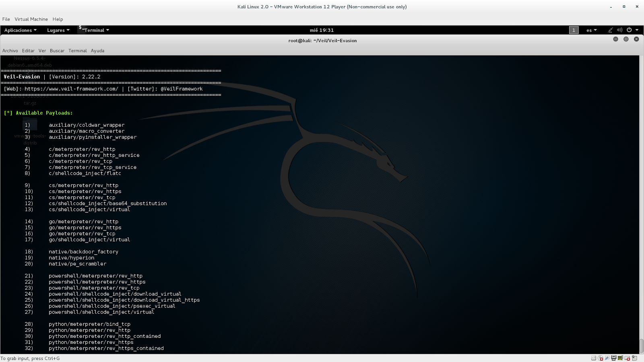Image resolution: width=644 pixels, height=362 pixels.
Task: Expand the Terminal app menu in top panel
Action: tap(94, 30)
